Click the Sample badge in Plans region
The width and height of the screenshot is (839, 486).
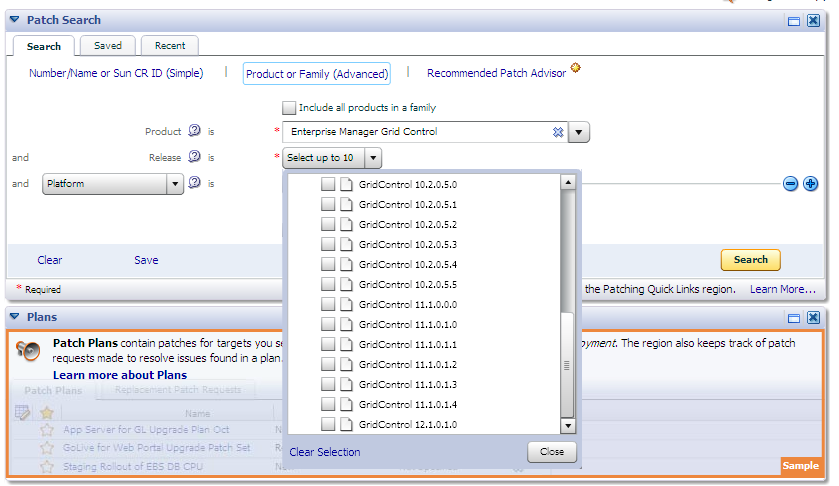click(x=800, y=466)
